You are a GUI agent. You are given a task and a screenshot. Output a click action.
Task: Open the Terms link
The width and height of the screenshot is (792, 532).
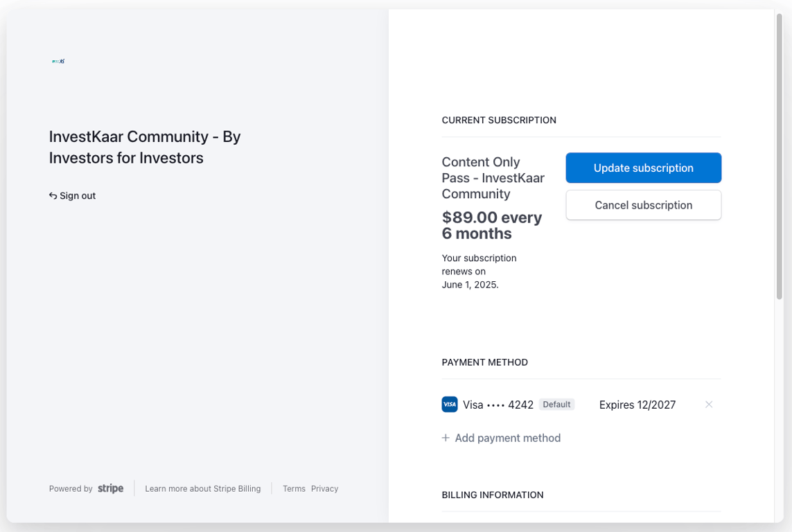tap(294, 488)
